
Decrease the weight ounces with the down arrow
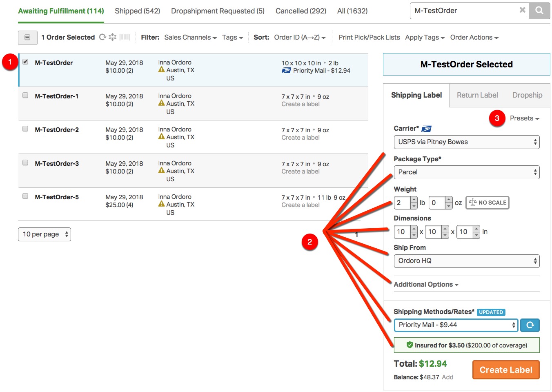click(x=449, y=206)
